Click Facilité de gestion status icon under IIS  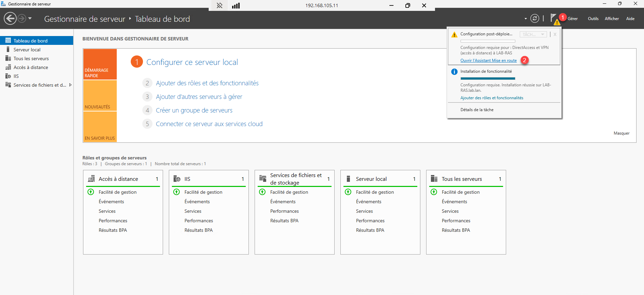(x=177, y=192)
